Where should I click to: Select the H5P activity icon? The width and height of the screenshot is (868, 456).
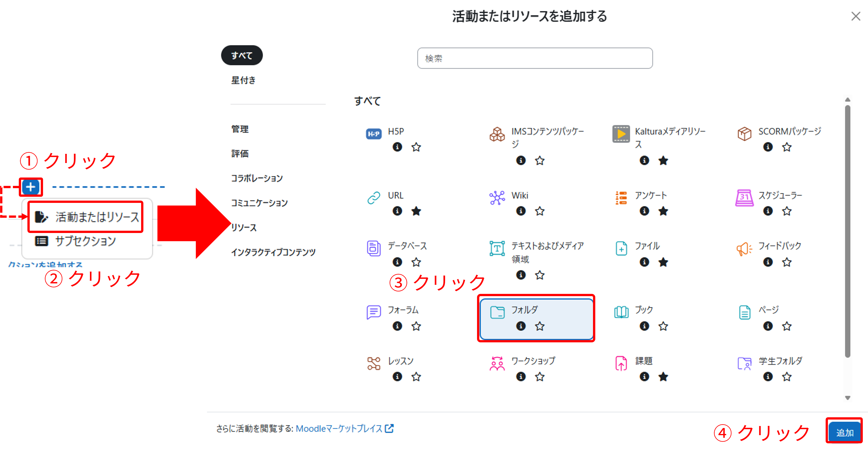coord(373,134)
